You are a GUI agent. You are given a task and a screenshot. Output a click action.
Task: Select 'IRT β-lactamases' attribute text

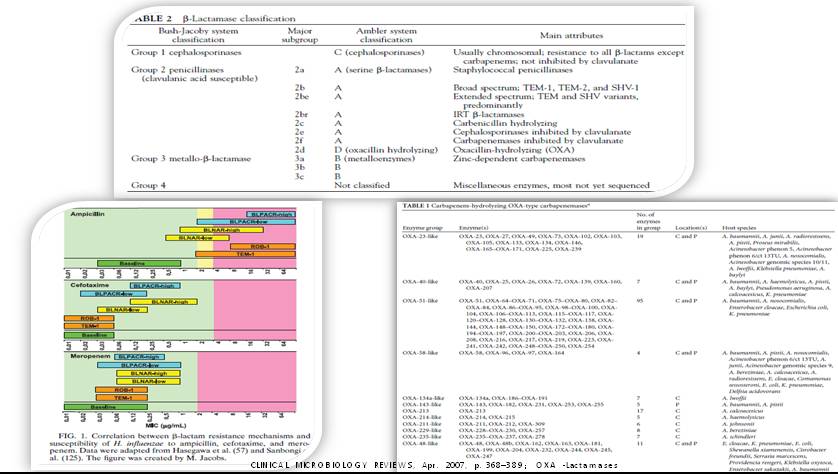[488, 114]
